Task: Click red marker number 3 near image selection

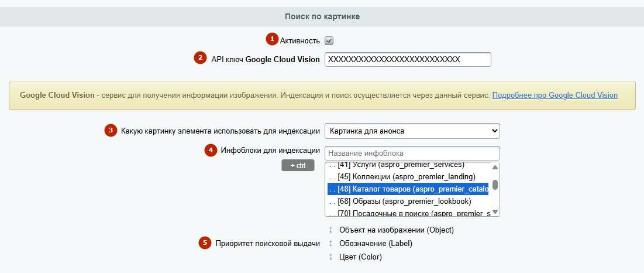Action: point(111,130)
